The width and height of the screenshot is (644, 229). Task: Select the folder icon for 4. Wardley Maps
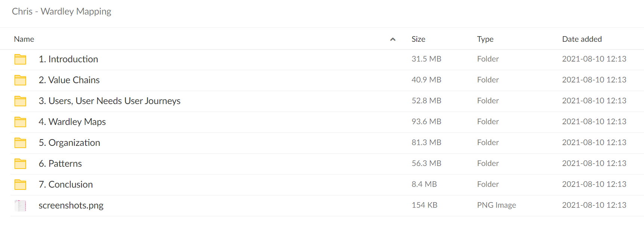click(x=20, y=122)
